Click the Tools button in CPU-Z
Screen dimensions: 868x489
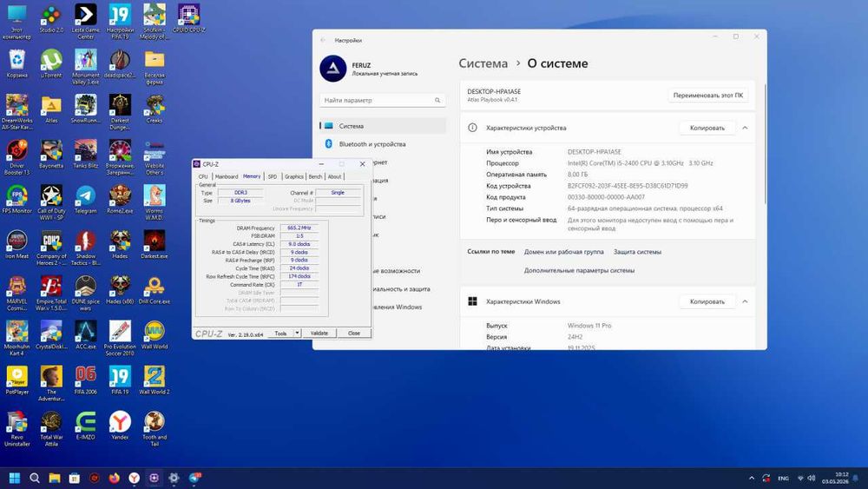[280, 334]
